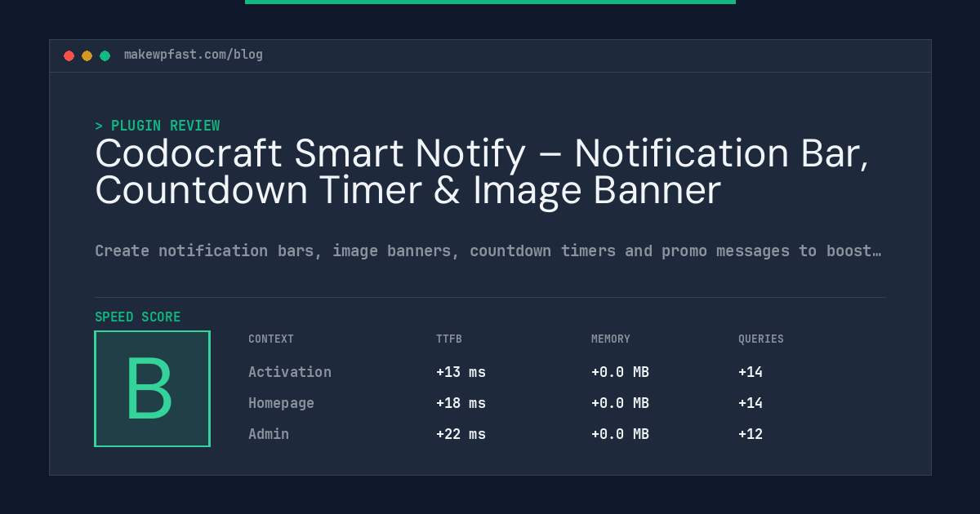This screenshot has height=514, width=980.
Task: Click the Admin row label
Action: 269,434
